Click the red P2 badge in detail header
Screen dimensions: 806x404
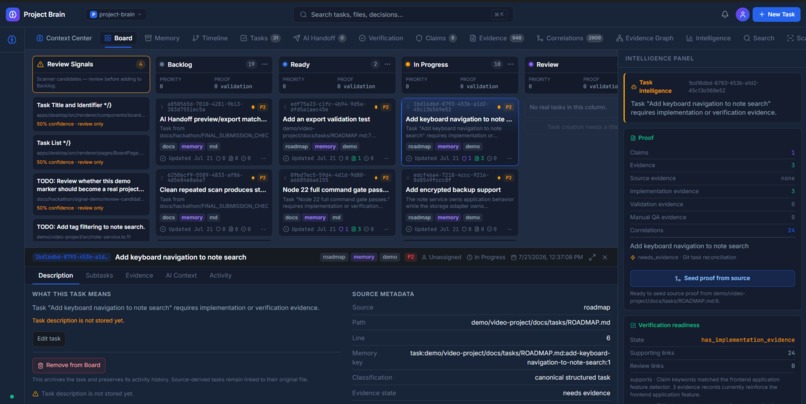pyautogui.click(x=410, y=257)
